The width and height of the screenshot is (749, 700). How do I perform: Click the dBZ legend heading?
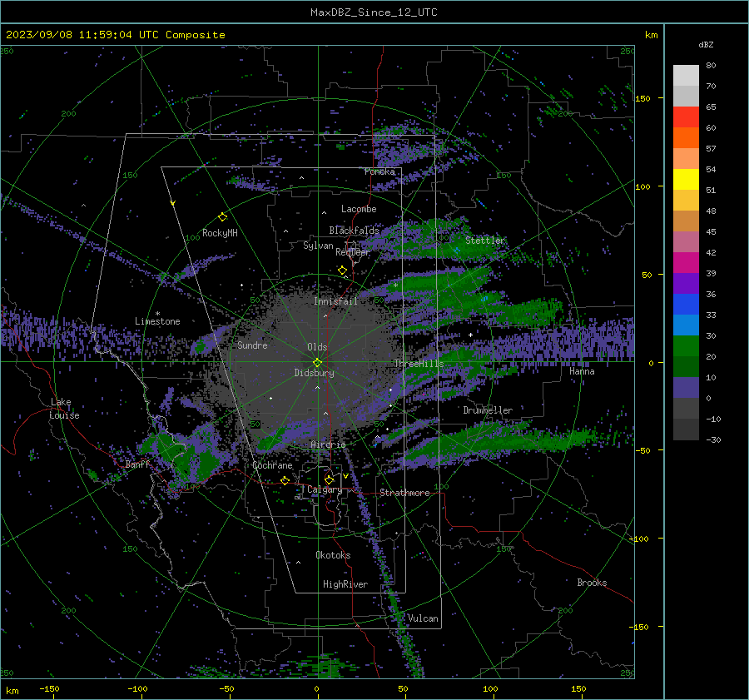pyautogui.click(x=706, y=44)
